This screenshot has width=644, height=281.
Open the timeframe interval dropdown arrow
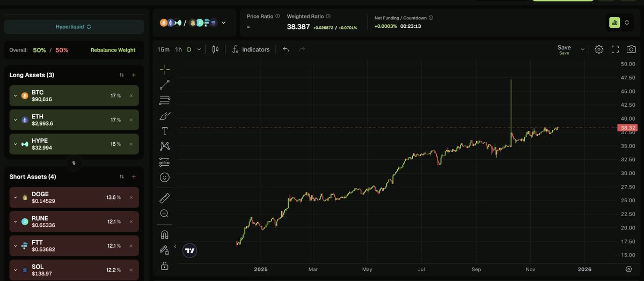(199, 49)
